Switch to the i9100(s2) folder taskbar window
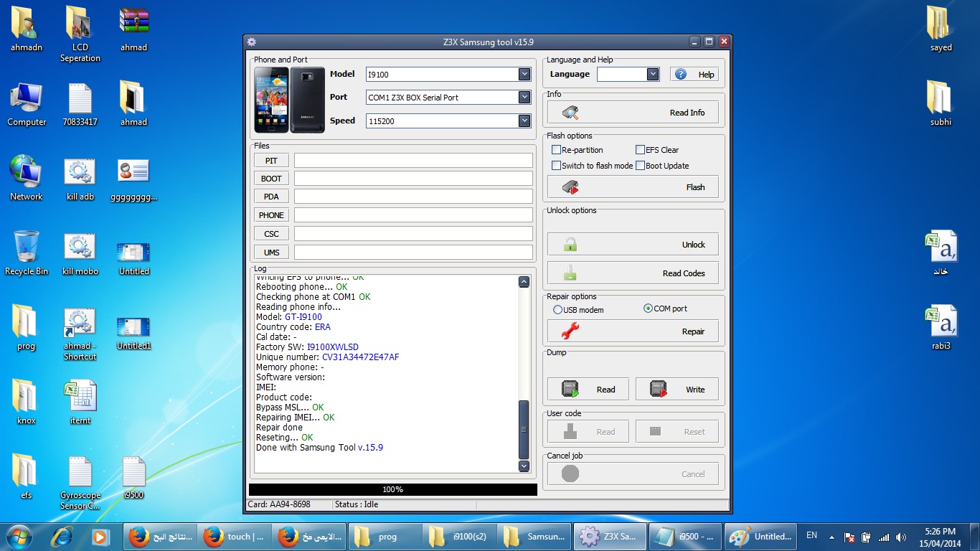 click(458, 536)
